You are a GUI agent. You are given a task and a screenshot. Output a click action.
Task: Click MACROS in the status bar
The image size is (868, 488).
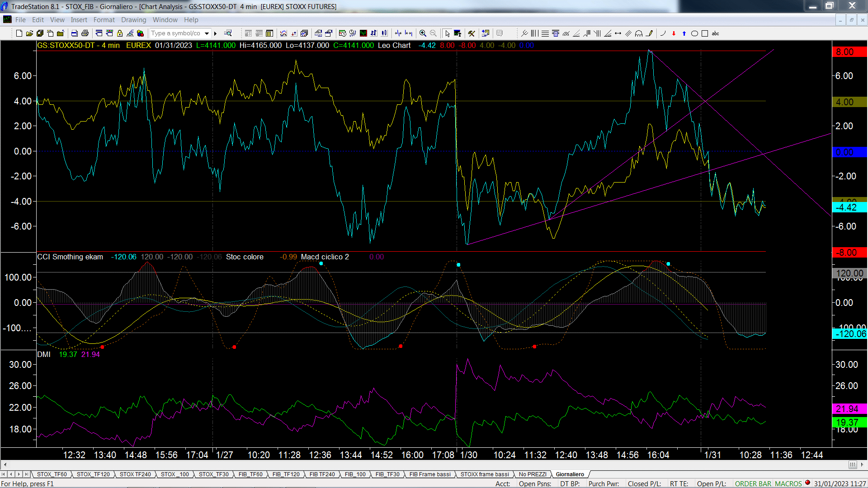point(788,484)
